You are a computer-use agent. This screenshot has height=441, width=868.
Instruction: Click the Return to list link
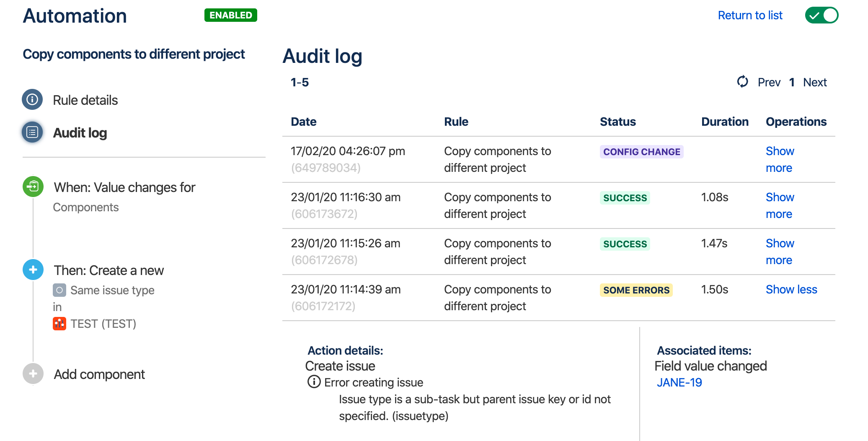750,16
